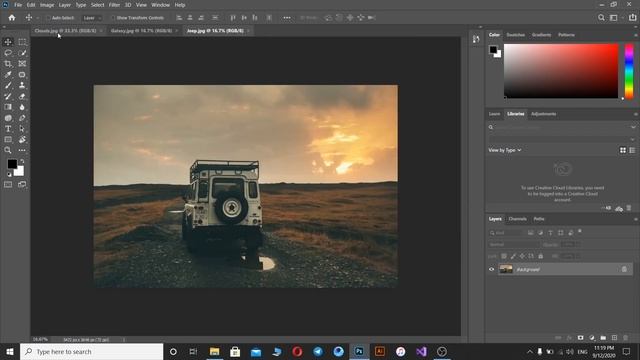Open the Image menu
The height and width of the screenshot is (360, 640).
pyautogui.click(x=47, y=5)
